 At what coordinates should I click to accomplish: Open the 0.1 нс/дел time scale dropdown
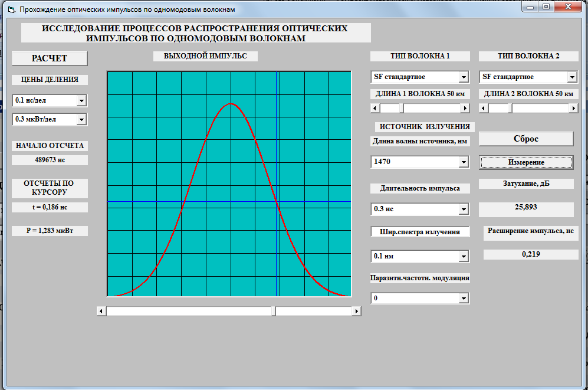click(81, 100)
